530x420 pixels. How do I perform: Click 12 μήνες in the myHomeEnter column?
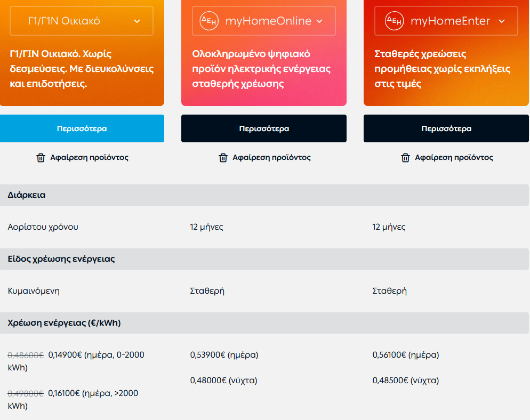[389, 227]
